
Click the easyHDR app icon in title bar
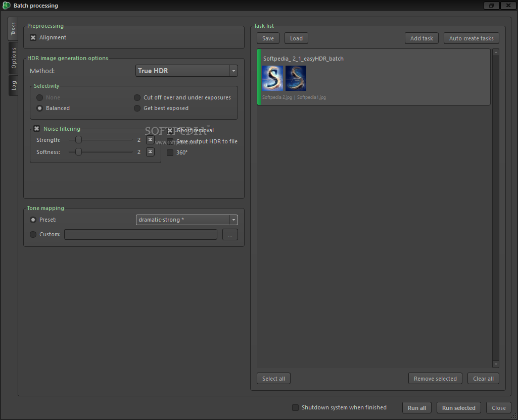[6, 5]
